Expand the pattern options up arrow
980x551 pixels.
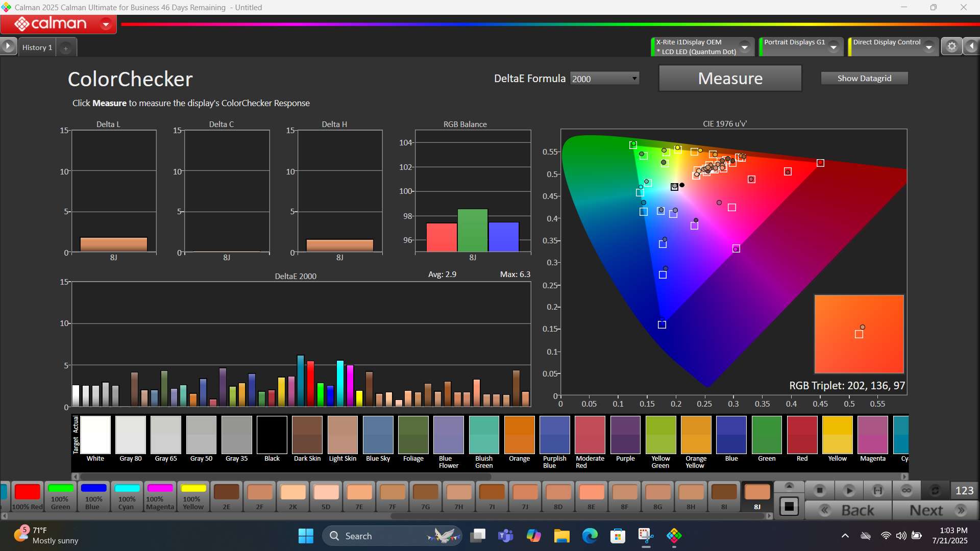[x=789, y=486]
